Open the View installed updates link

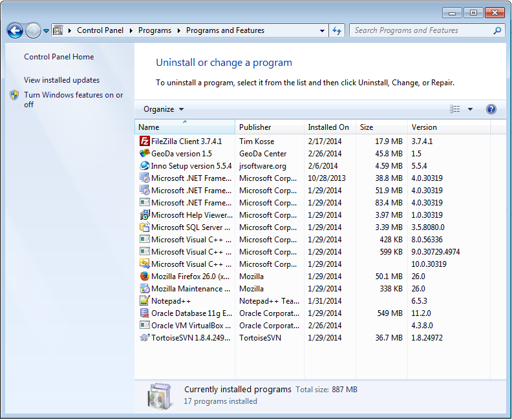61,80
